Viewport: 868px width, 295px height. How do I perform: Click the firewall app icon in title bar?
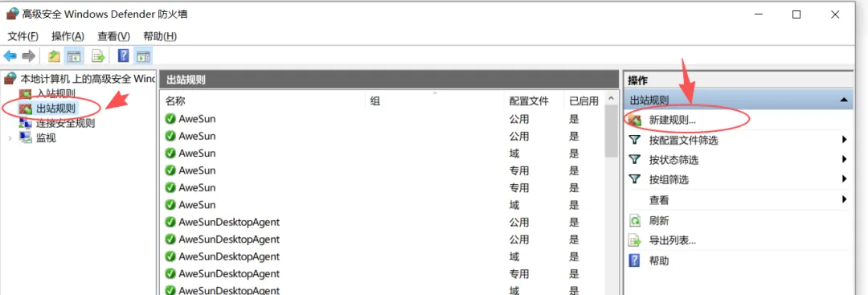pyautogui.click(x=12, y=14)
